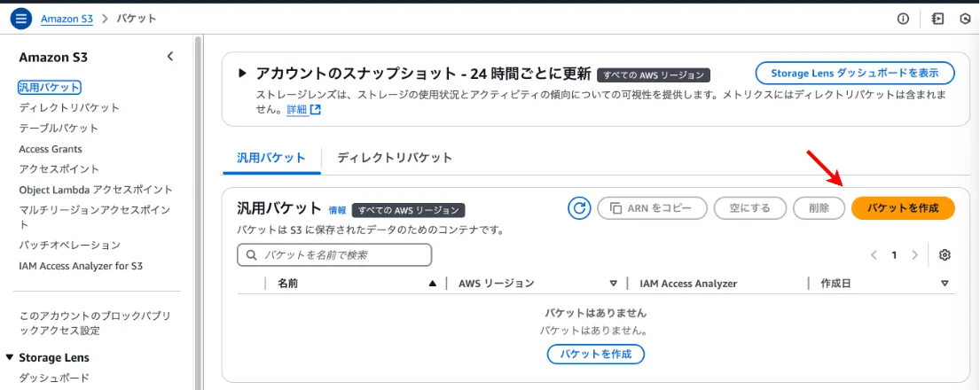Image resolution: width=980 pixels, height=390 pixels.
Task: Focus the bucket name search field
Action: (x=334, y=255)
